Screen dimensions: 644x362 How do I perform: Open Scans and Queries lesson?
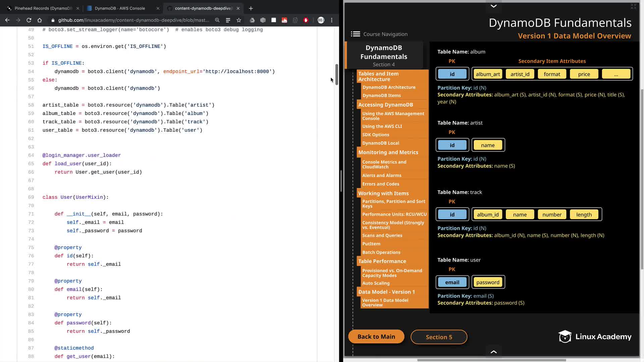point(382,235)
